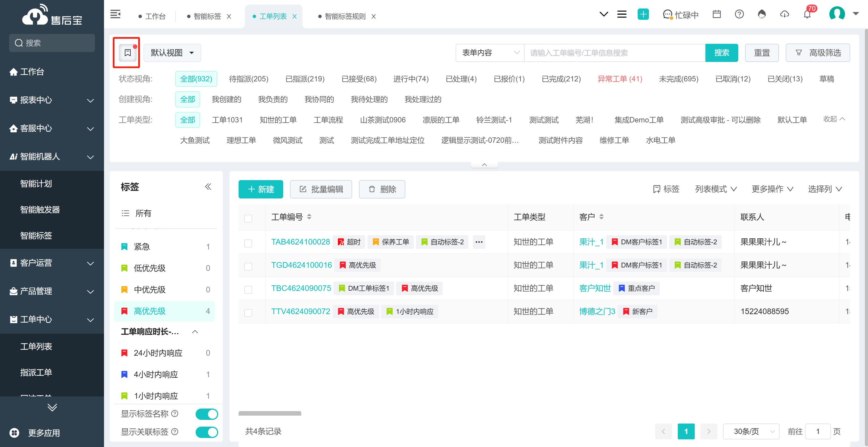
Task: Open 30条/页 page size dropdown
Action: coord(751,431)
